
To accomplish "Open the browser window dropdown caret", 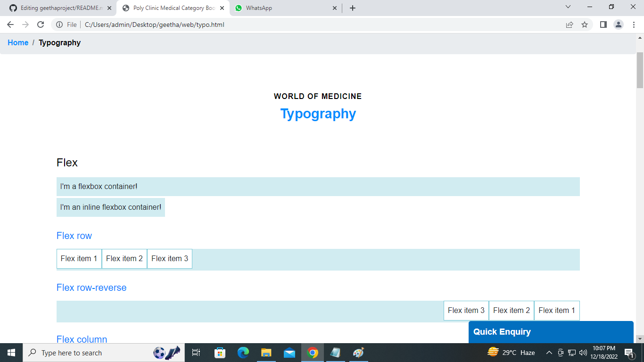I will click(x=568, y=7).
